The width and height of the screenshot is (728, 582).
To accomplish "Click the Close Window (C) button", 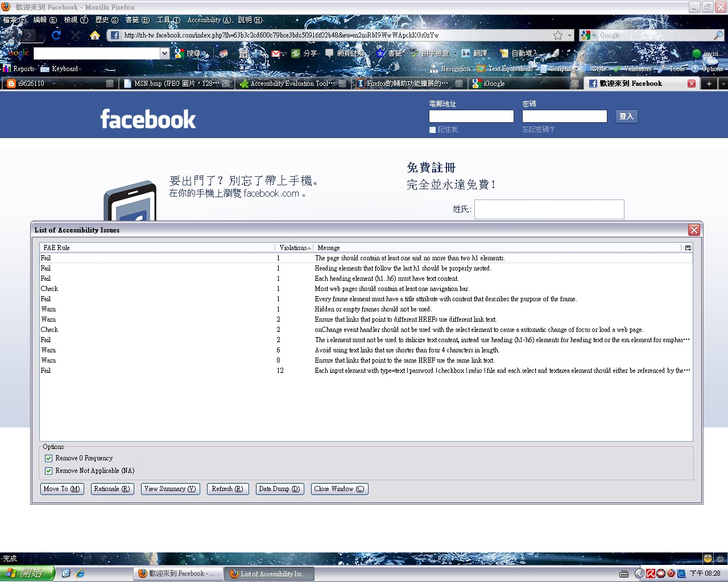I will [340, 489].
